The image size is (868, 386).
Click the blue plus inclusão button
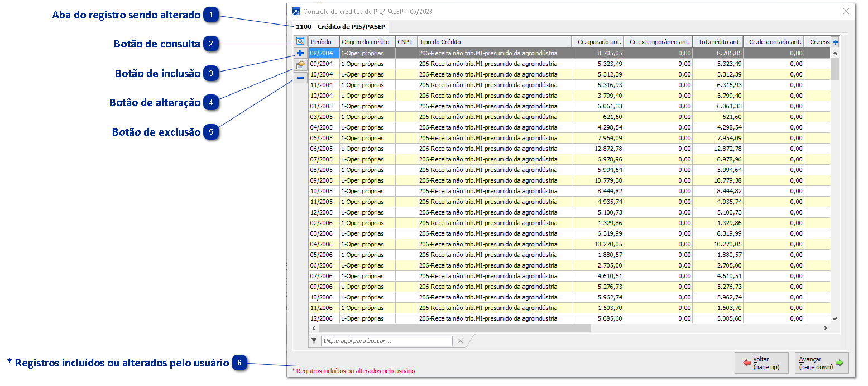300,54
